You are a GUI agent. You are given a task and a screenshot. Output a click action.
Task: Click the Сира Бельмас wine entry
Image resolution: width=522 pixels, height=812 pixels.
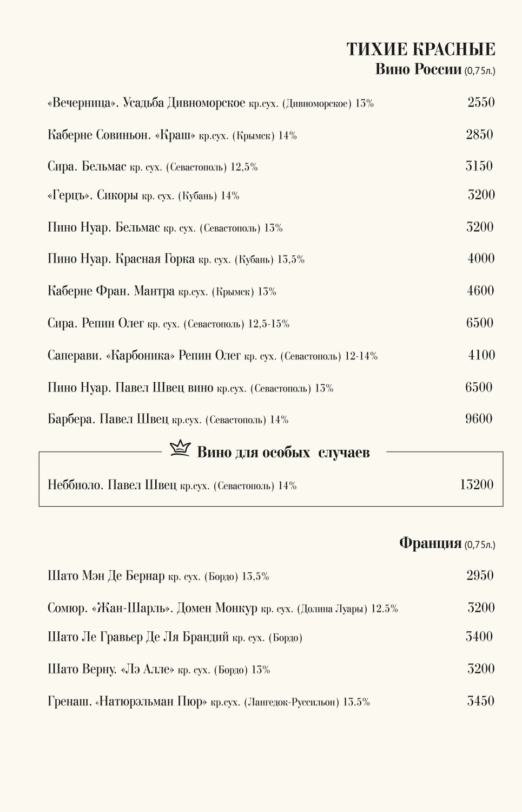(x=153, y=167)
